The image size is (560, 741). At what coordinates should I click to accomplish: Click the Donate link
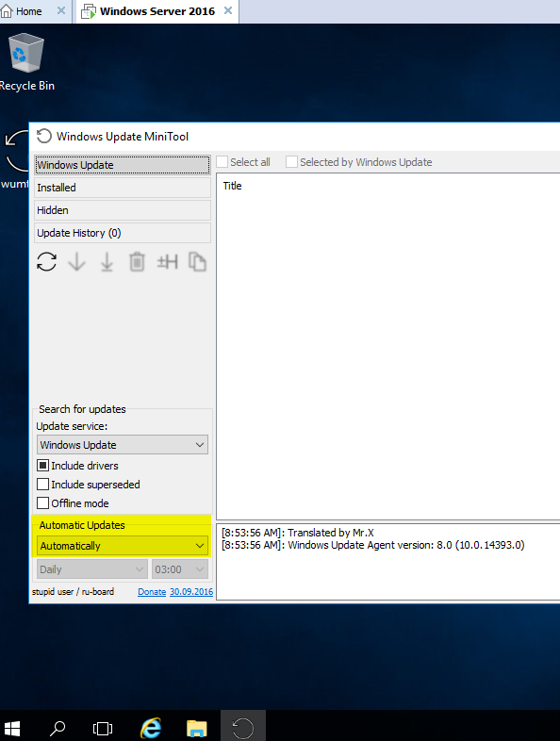click(x=152, y=592)
